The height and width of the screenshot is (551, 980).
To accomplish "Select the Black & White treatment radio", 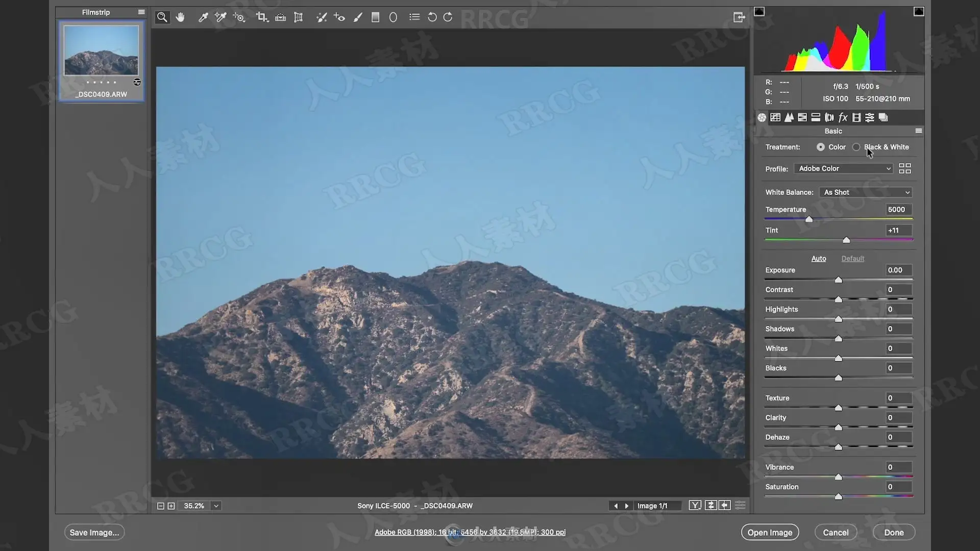I will click(856, 147).
